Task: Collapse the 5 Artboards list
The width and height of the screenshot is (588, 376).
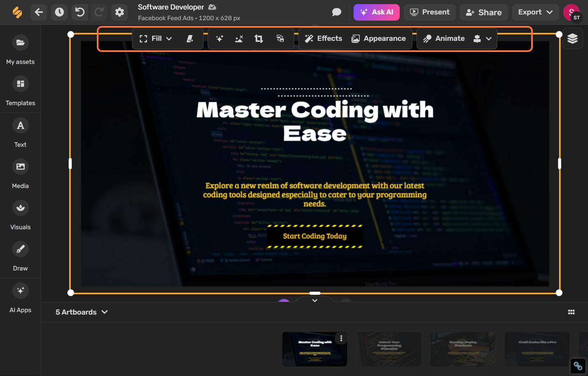Action: [105, 312]
